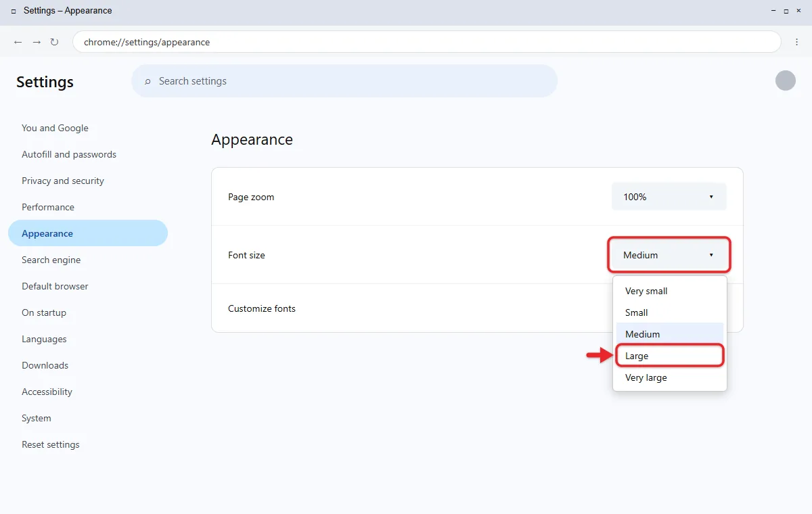
Task: Go to You and Google
Action: (x=88, y=128)
